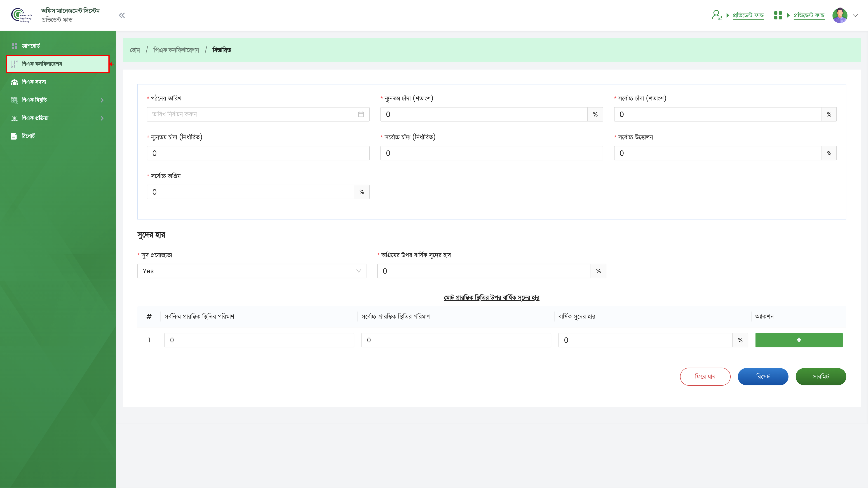The width and height of the screenshot is (868, 488).
Task: Open পিএফ প্রক্রিয়া menu item
Action: pyautogui.click(x=58, y=118)
